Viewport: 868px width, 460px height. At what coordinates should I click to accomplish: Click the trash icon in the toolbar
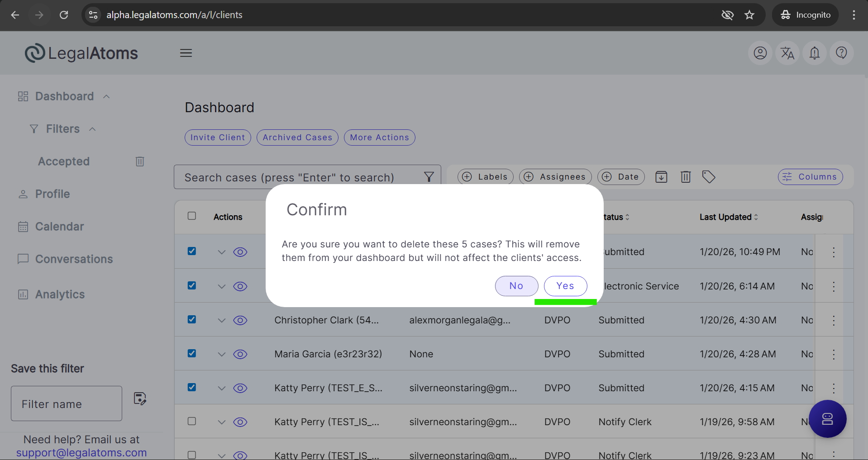point(686,177)
